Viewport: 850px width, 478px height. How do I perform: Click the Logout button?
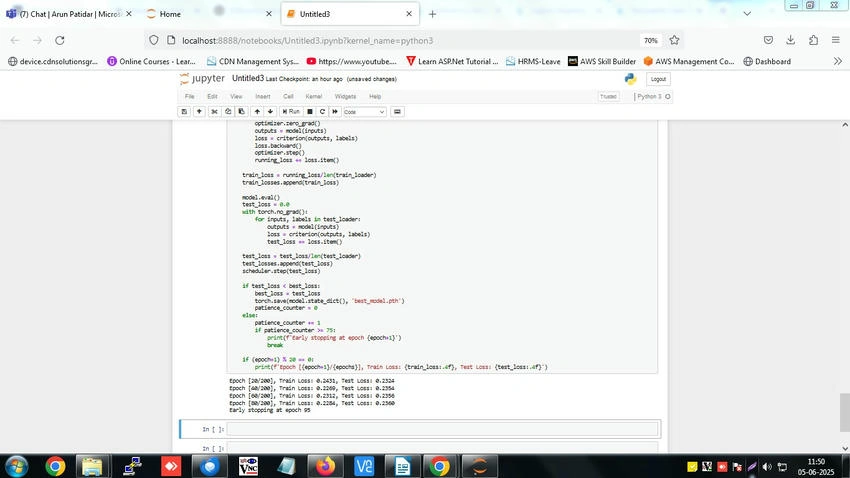(x=658, y=79)
